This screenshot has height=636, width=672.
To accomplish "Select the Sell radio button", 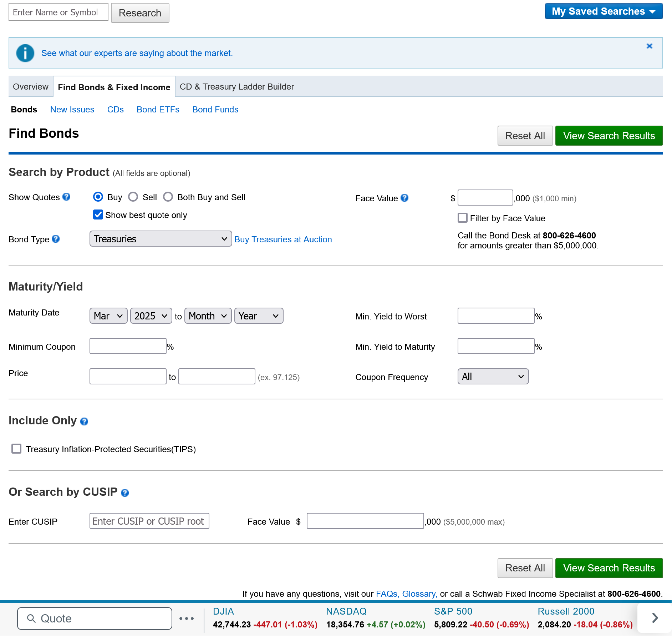I will [133, 197].
